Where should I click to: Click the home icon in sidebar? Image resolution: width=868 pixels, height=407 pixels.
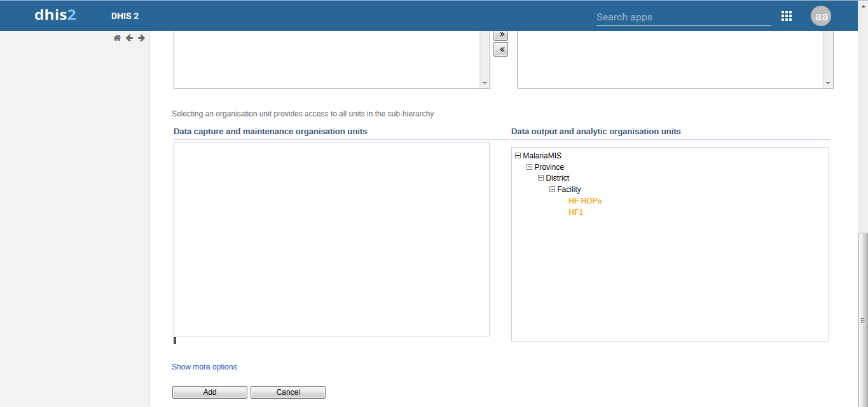pos(117,38)
